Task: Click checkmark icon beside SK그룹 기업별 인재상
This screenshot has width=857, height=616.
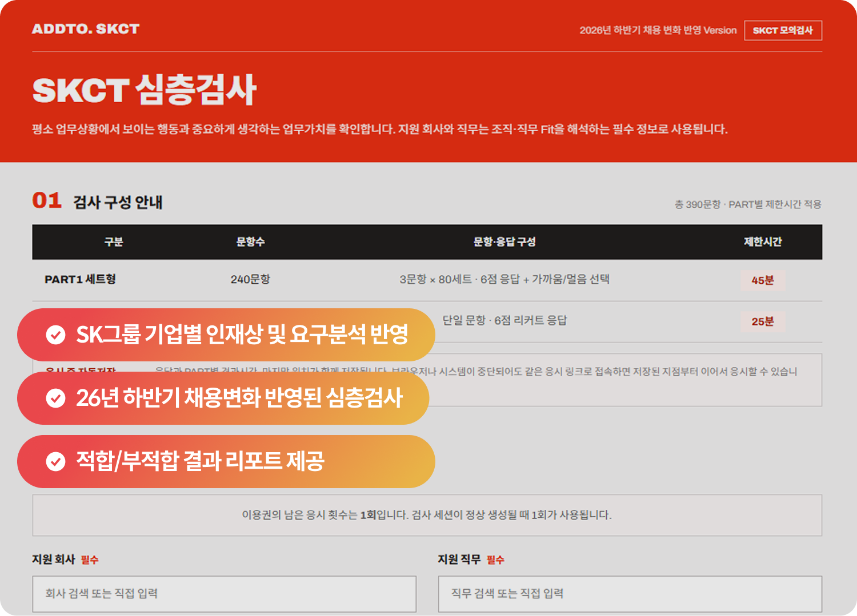Action: pyautogui.click(x=55, y=335)
